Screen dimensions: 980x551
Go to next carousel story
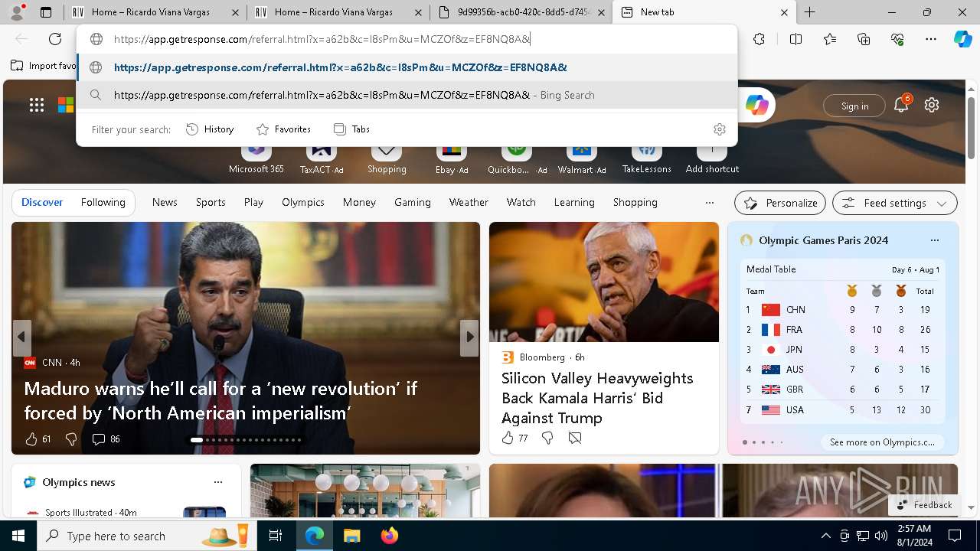(469, 337)
